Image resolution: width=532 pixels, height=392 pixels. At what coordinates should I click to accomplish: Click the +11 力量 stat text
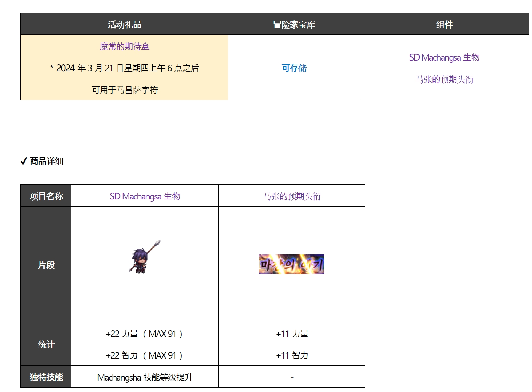[x=292, y=334]
